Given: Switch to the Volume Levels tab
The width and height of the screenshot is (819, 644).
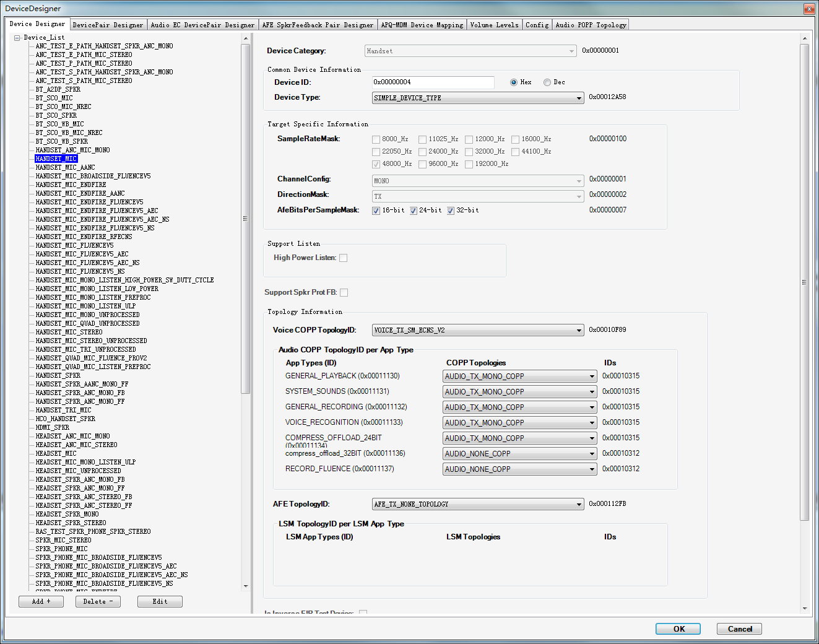Looking at the screenshot, I should point(494,25).
